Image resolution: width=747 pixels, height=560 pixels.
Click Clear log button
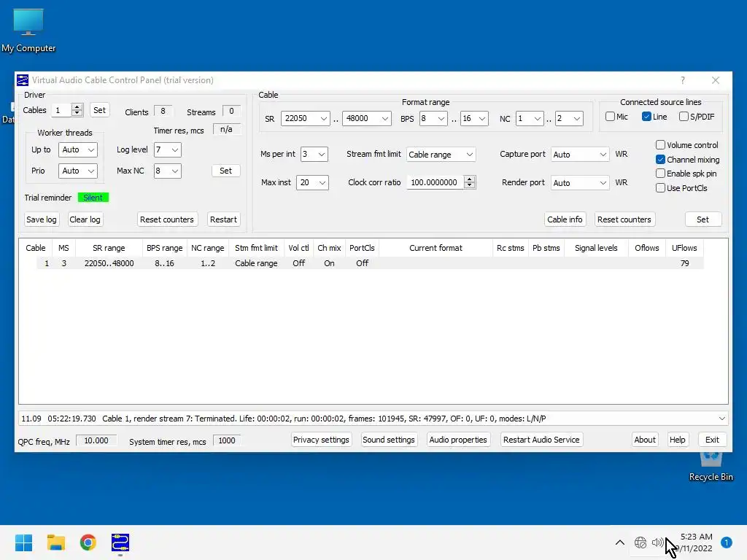pos(85,219)
